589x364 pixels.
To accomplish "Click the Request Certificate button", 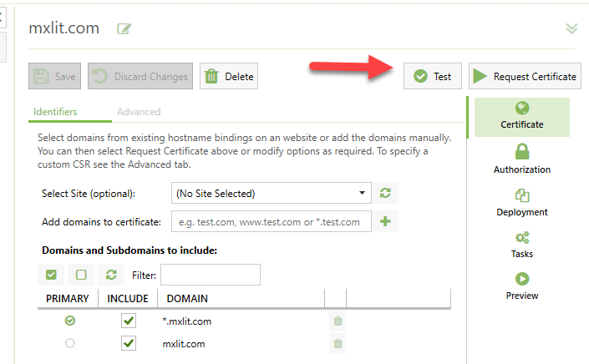I will [525, 76].
